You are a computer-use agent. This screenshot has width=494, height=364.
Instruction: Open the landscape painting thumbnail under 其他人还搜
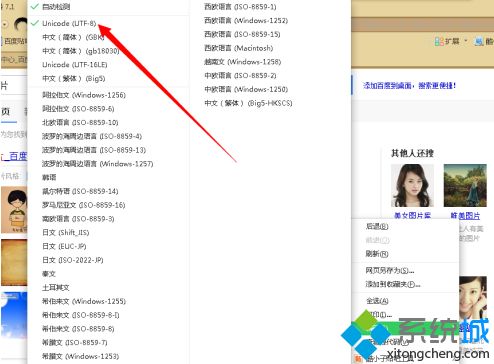[465, 185]
